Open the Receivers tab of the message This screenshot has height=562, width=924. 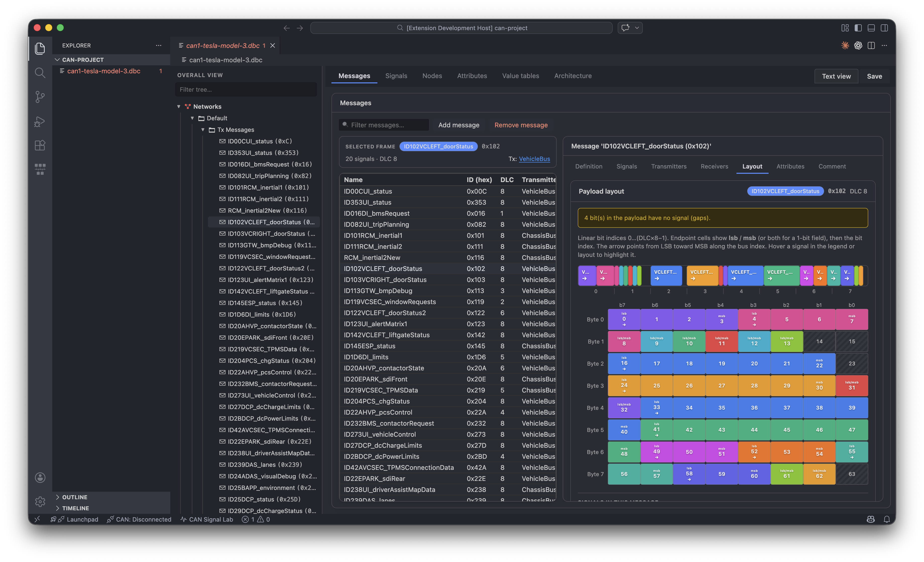pos(714,166)
